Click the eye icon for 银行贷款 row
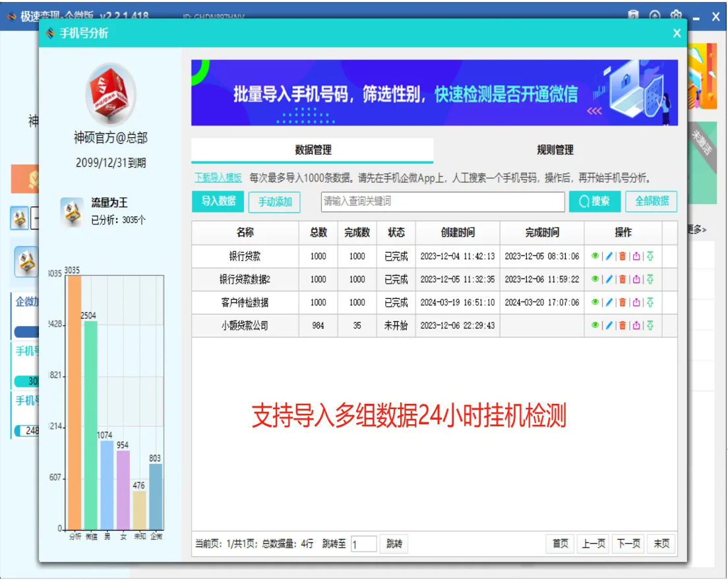Screen dimensions: 728x580 tap(595, 255)
